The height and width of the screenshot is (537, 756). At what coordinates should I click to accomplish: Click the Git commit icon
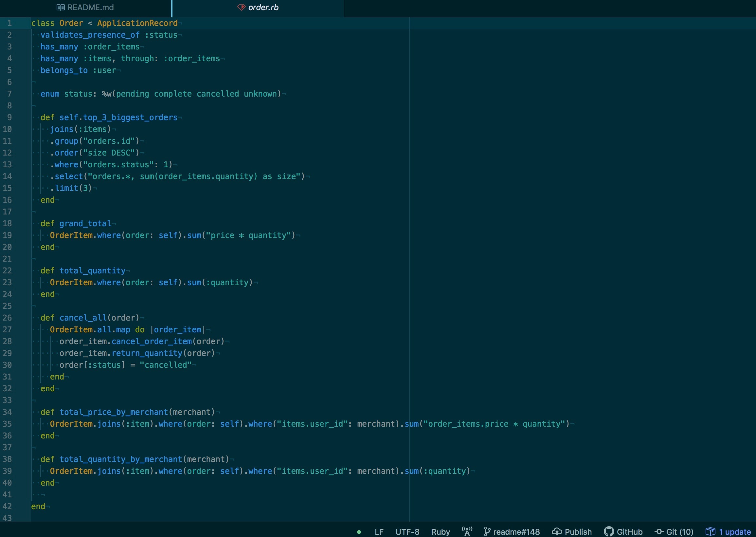(659, 531)
